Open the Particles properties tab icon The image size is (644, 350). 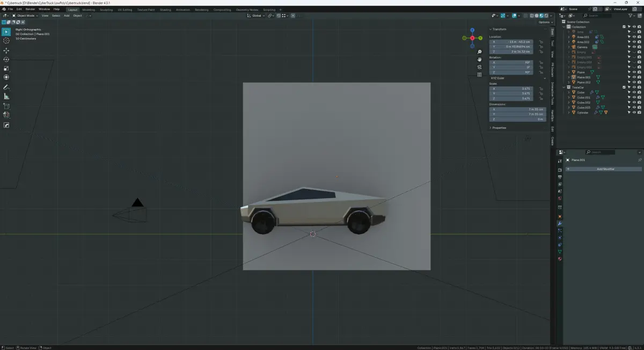[x=560, y=230]
